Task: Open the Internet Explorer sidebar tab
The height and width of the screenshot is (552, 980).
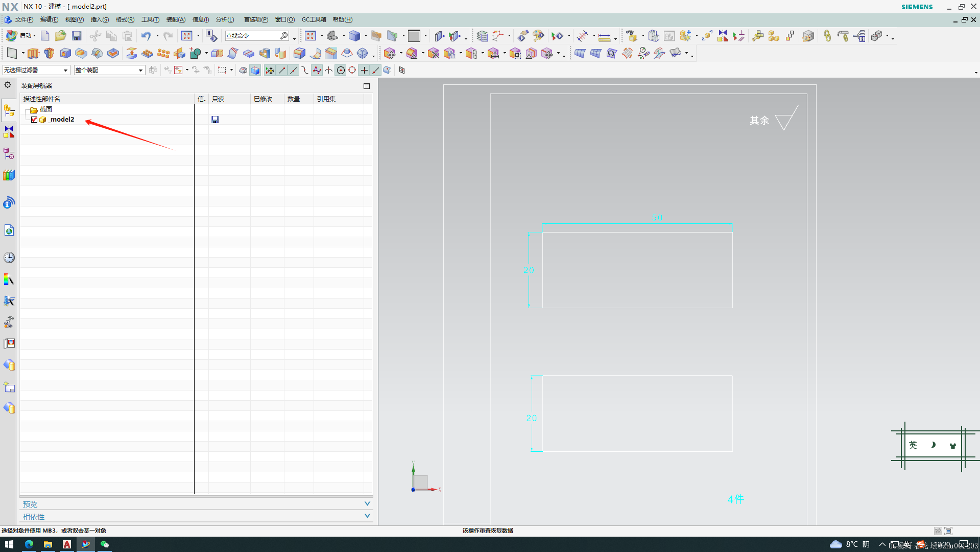Action: pos(9,231)
